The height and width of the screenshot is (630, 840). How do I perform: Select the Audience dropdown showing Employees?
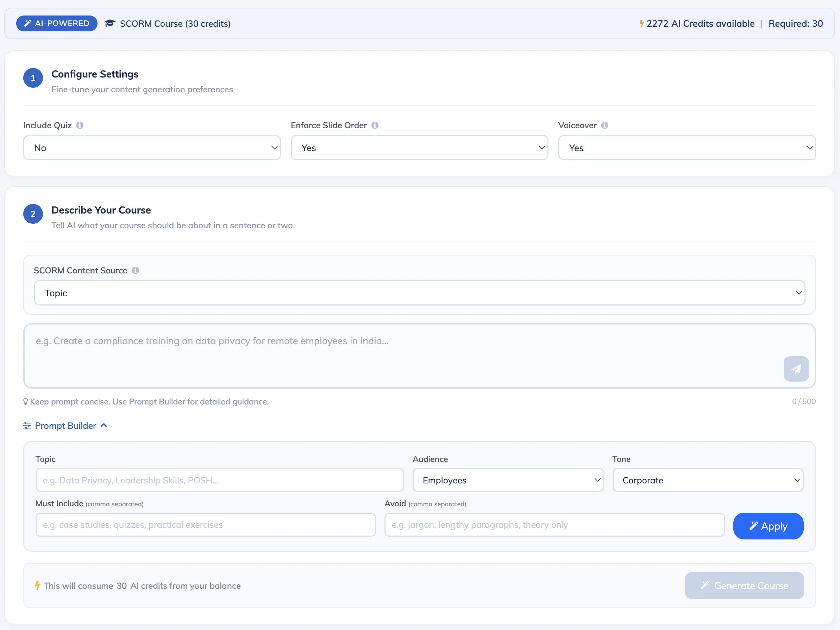[508, 480]
